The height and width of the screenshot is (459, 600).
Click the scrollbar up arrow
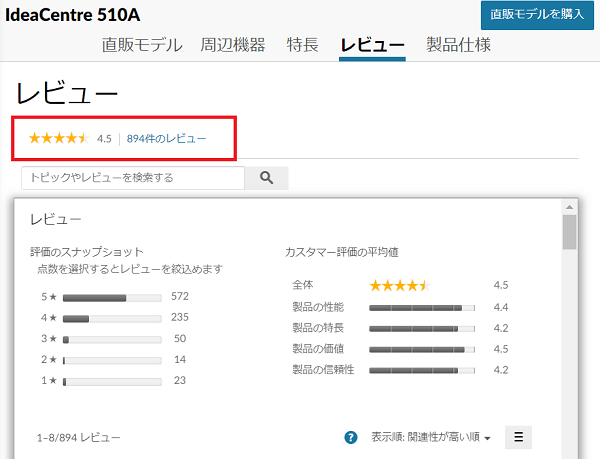(x=569, y=207)
